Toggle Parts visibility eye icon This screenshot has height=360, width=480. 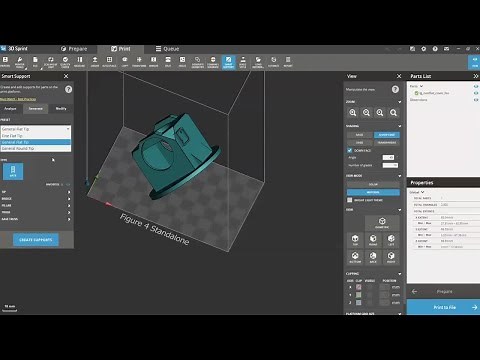[x=476, y=86]
